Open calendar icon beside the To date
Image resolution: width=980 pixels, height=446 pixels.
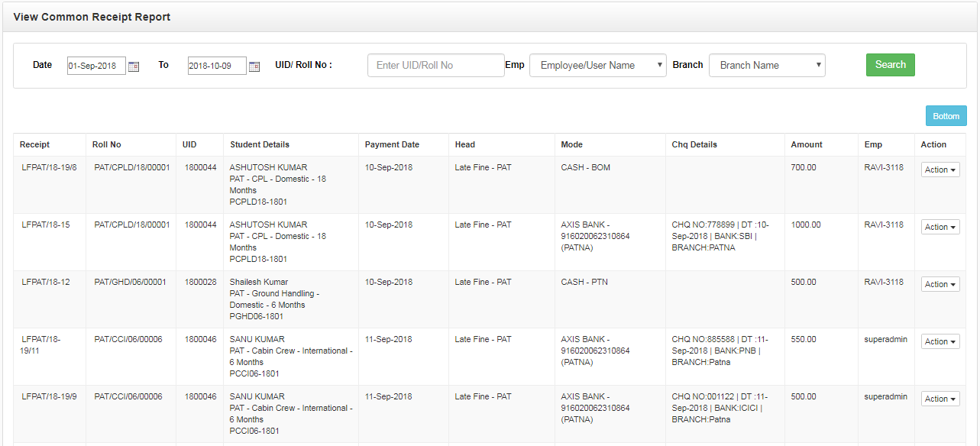pyautogui.click(x=254, y=66)
